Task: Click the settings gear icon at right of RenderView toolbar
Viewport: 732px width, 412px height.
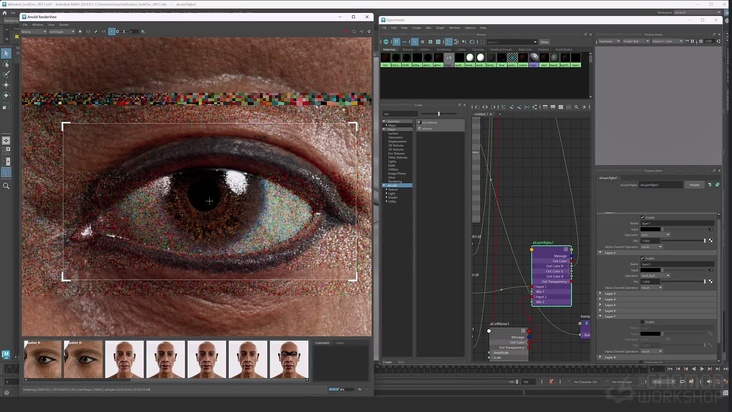Action: (369, 31)
